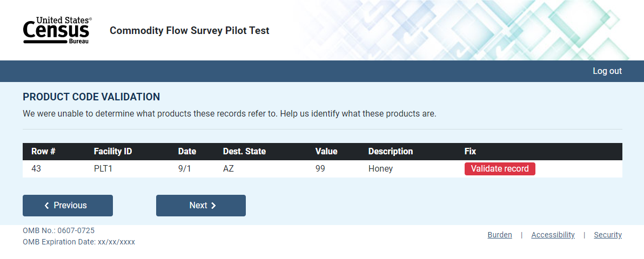Click the Commodity Flow Survey Pilot Test title

click(x=189, y=31)
